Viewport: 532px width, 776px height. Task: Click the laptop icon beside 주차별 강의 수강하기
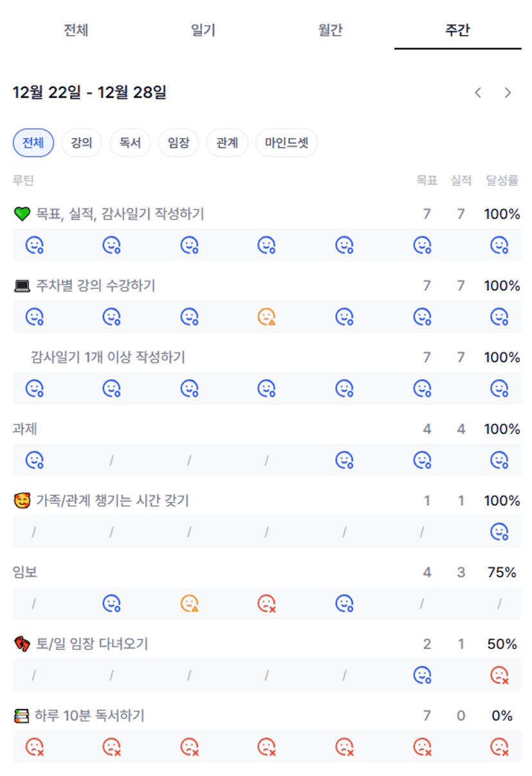pos(22,286)
